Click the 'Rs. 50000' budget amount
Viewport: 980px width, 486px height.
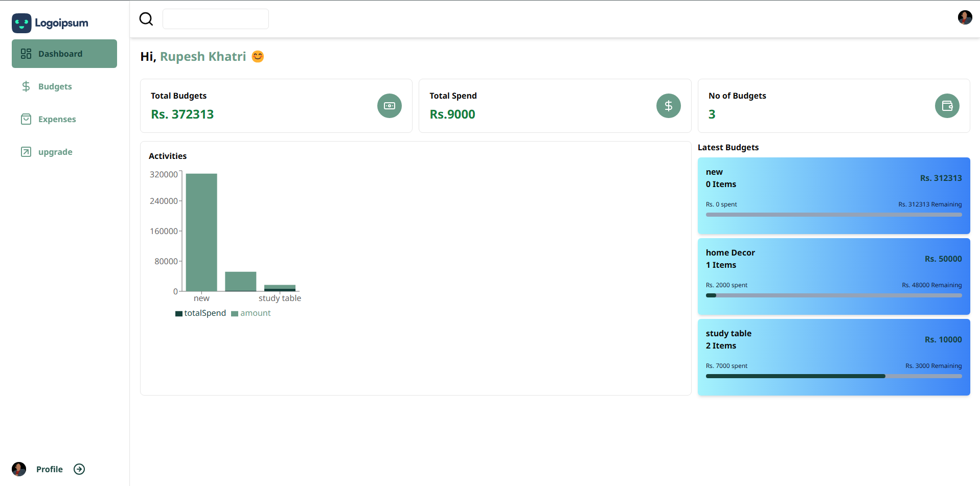click(x=943, y=259)
